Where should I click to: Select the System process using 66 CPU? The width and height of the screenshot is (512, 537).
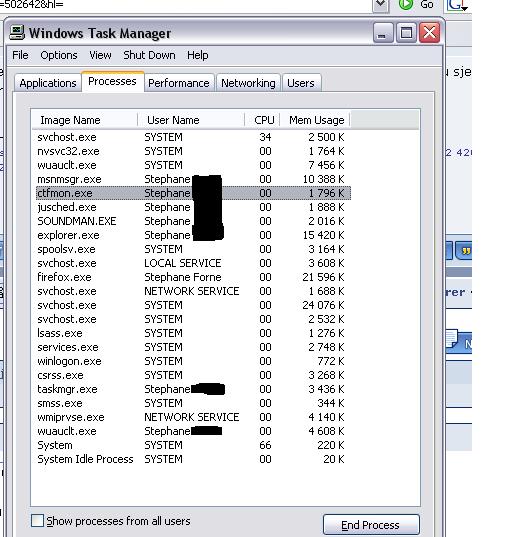(x=193, y=445)
